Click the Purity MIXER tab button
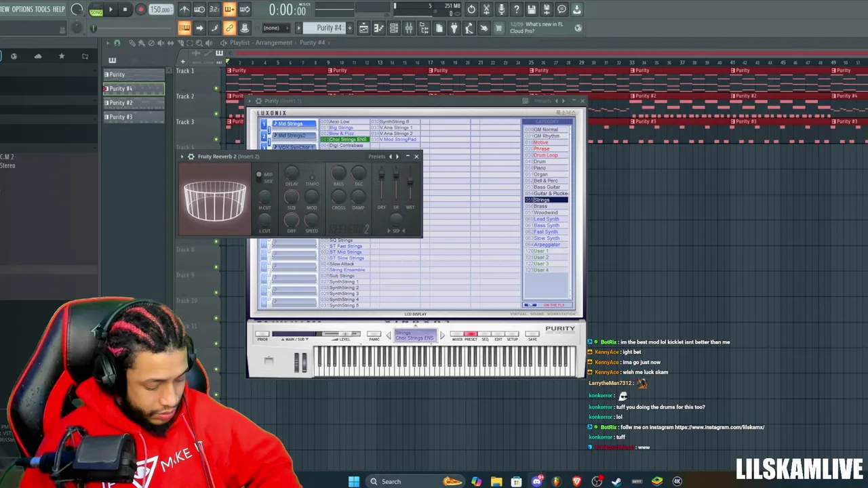The width and height of the screenshot is (868, 488). tap(457, 335)
